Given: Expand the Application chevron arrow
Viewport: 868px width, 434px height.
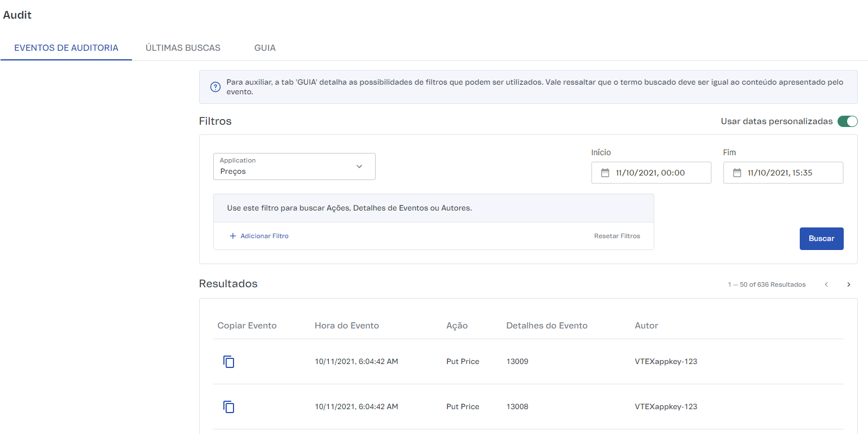Looking at the screenshot, I should pyautogui.click(x=359, y=166).
